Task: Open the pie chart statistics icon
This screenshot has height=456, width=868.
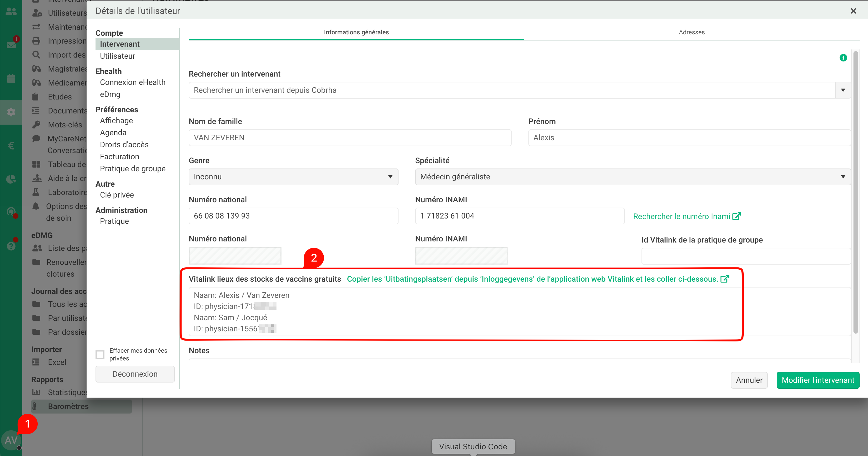Action: click(11, 179)
